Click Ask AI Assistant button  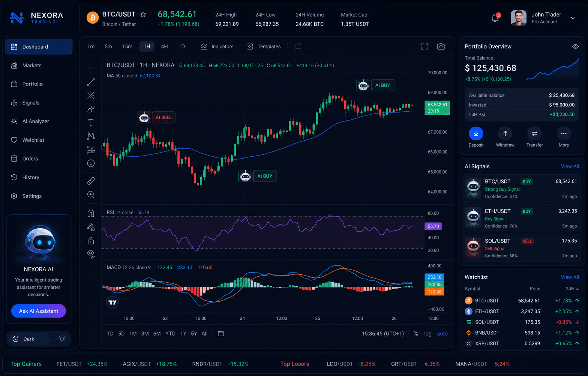pos(39,311)
